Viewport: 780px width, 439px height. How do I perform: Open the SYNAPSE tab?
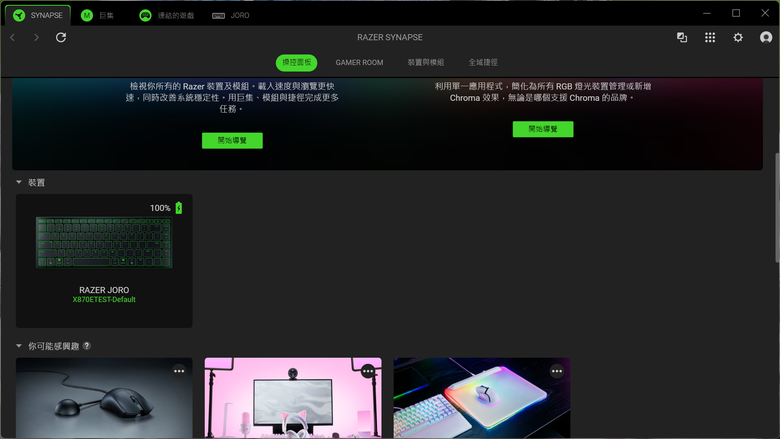pyautogui.click(x=38, y=15)
